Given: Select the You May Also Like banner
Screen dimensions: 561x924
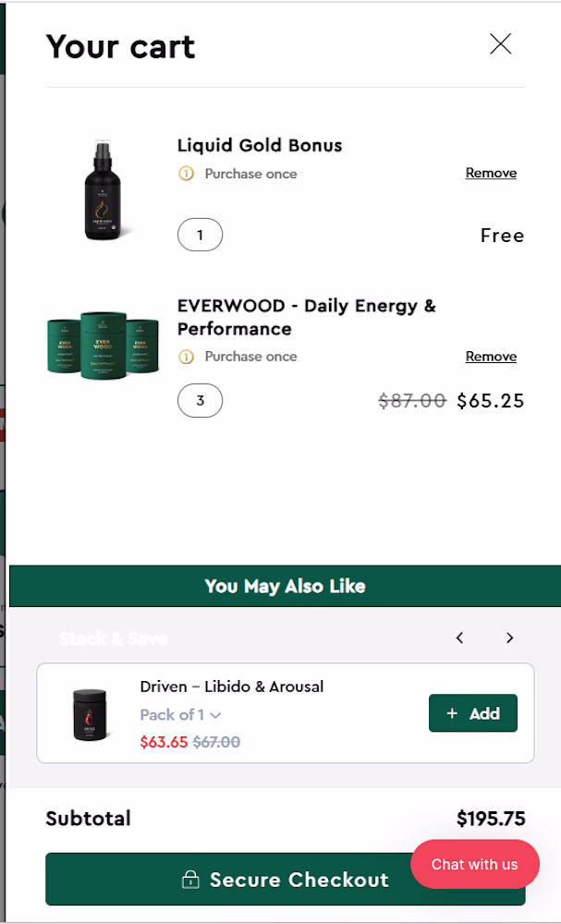Looking at the screenshot, I should [x=286, y=586].
